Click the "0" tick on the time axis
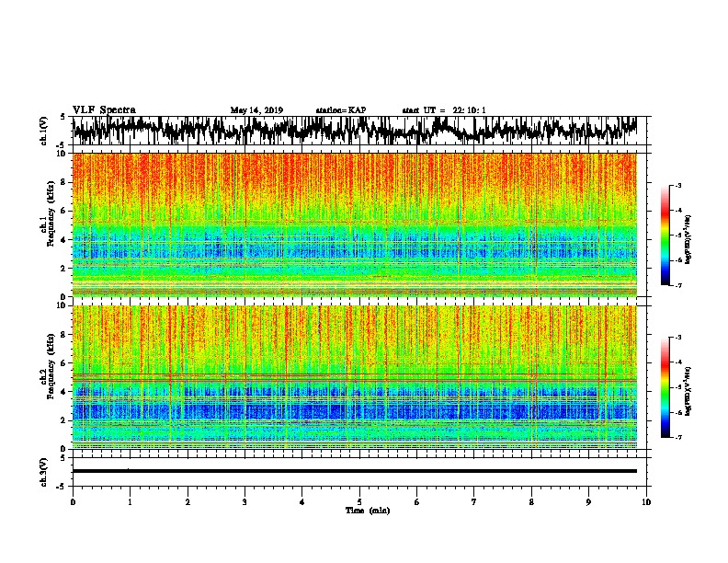The image size is (728, 563). pyautogui.click(x=73, y=502)
